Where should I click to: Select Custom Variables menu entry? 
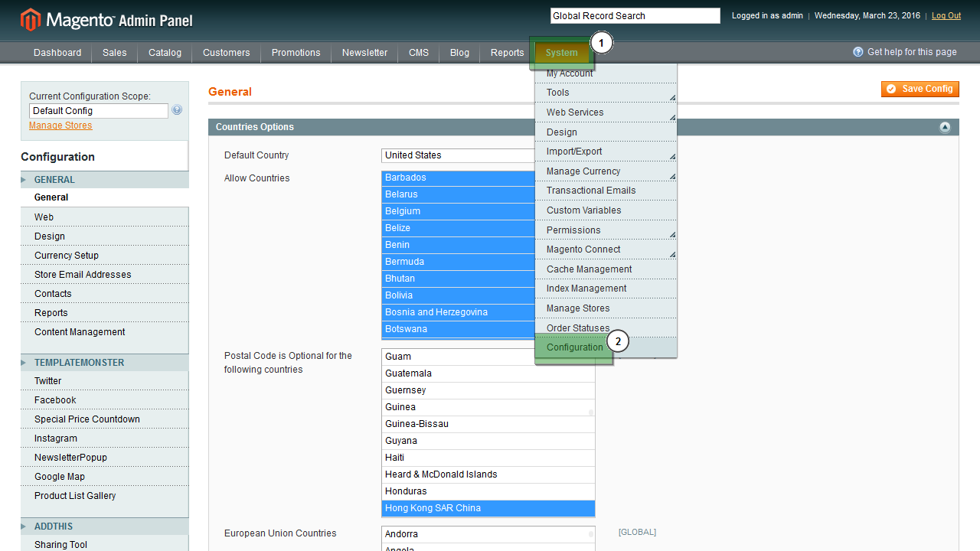coord(606,210)
